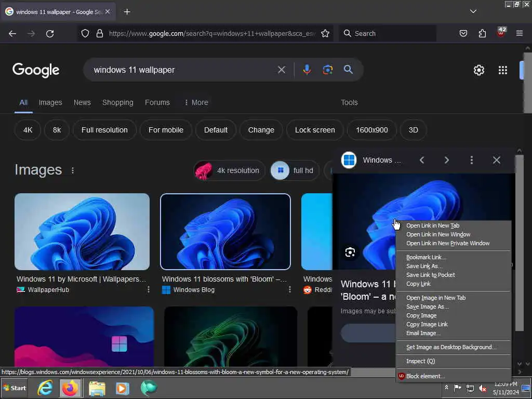
Task: Click the Firefox toolbar Search box
Action: 388,33
